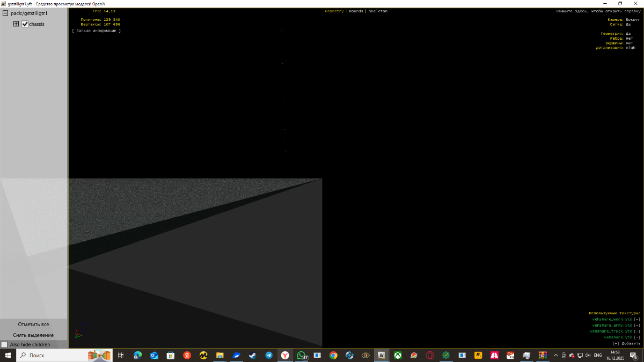
Task: Open Steam from the taskbar
Action: pyautogui.click(x=252, y=355)
